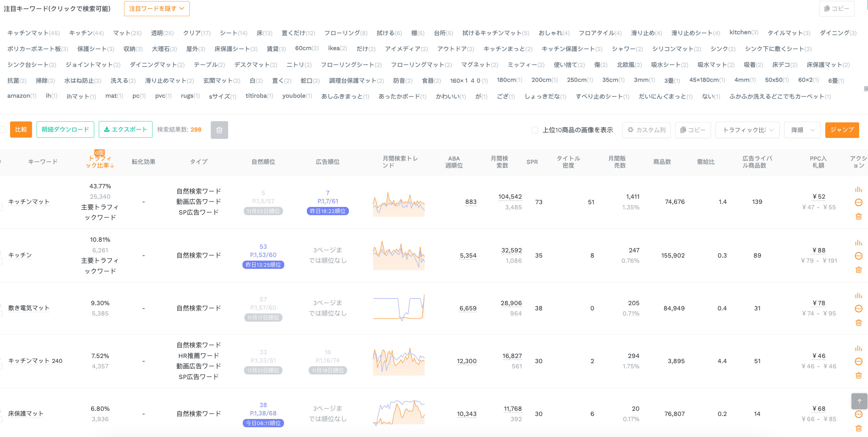Click the 今日06:11順位 badge for 床保護マット
The image size is (868, 437).
tap(263, 424)
